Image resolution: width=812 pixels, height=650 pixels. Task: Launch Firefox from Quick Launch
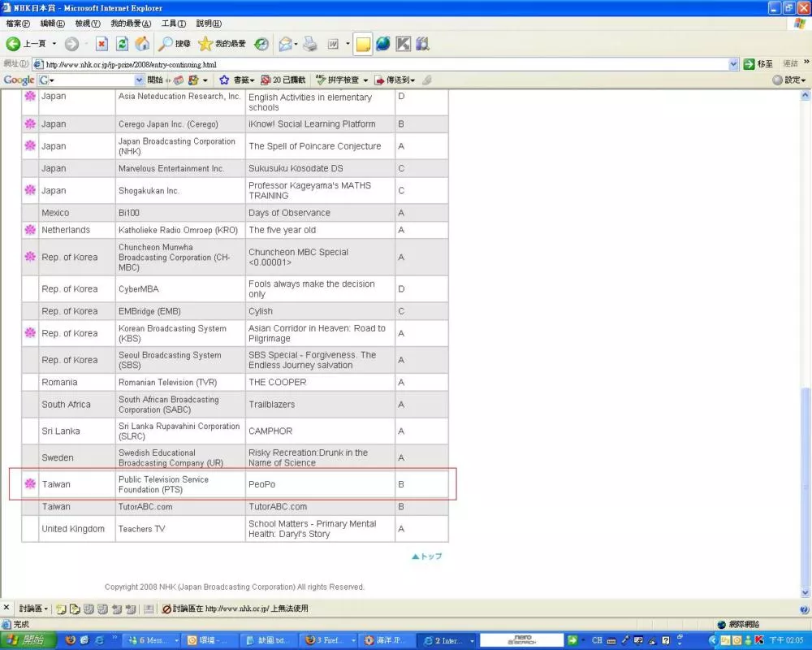tap(71, 640)
